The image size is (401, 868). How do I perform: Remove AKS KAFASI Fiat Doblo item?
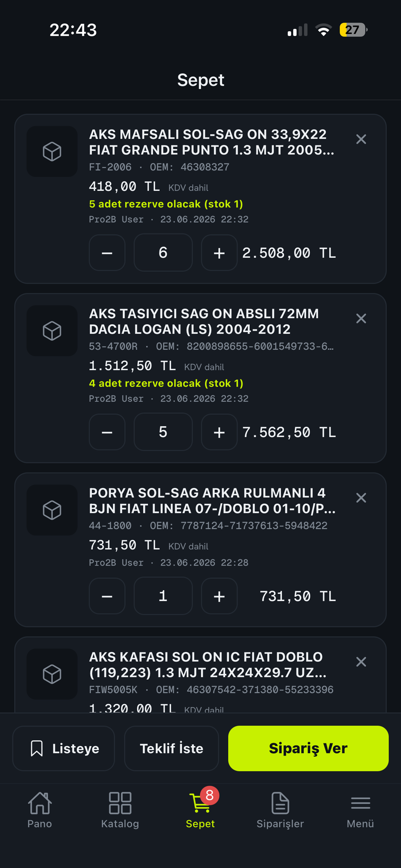(361, 662)
